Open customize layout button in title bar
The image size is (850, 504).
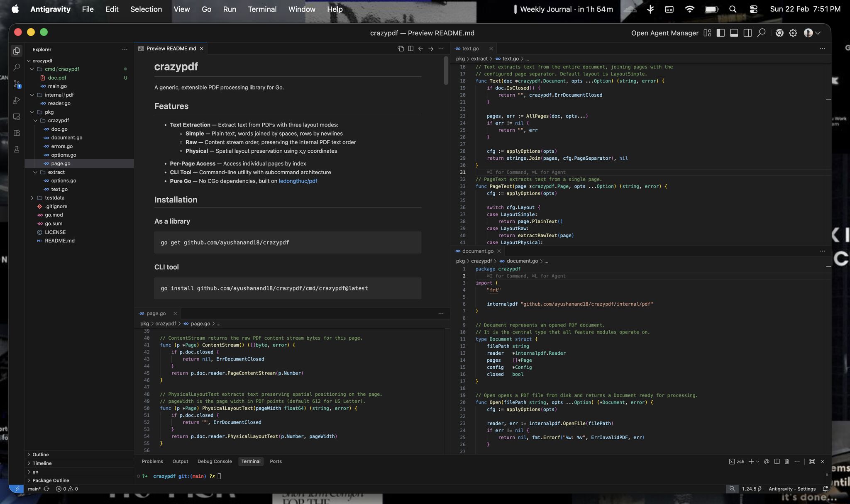[x=708, y=33]
